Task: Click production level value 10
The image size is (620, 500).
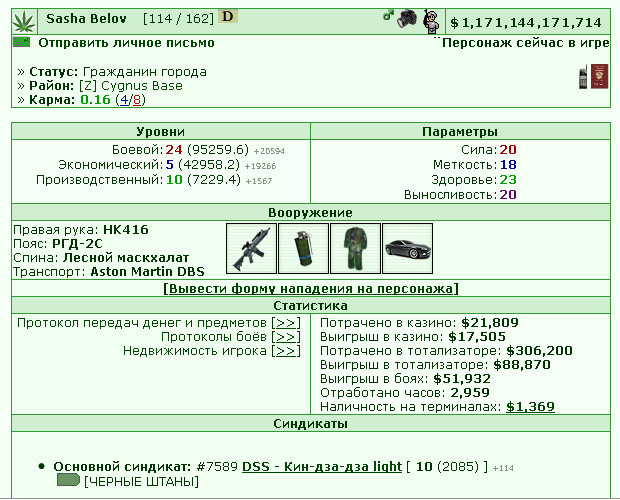Action: [x=174, y=180]
